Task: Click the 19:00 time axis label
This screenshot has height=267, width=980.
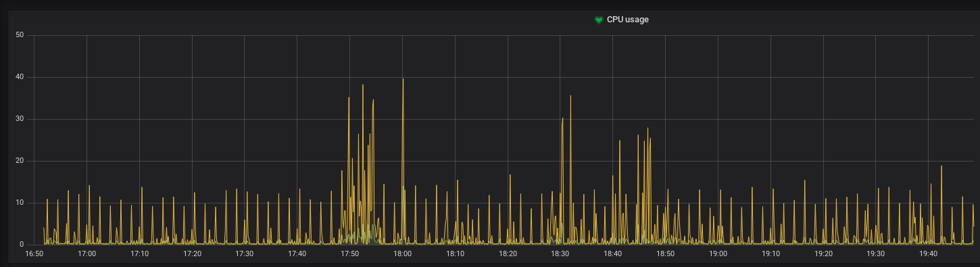Action: (x=718, y=253)
